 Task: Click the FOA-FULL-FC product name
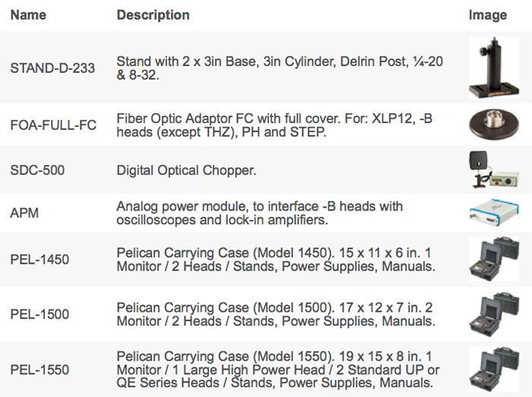[53, 125]
